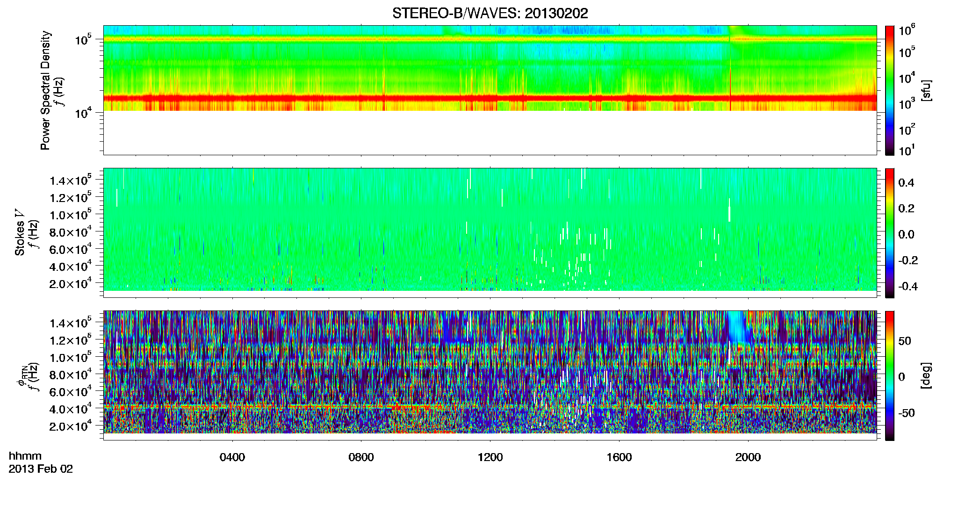Click the 2.0×10^4 tick on the Stokes V axis
The height and width of the screenshot is (505, 980).
pyautogui.click(x=71, y=283)
